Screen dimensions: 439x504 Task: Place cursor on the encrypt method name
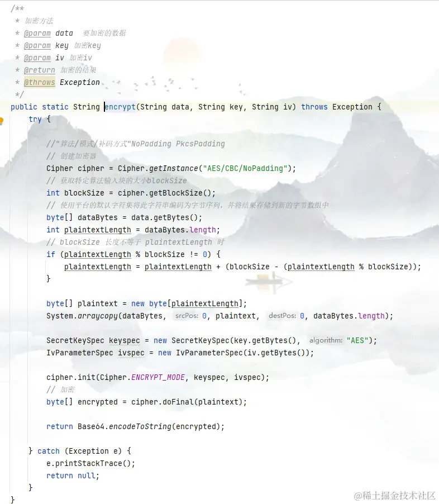coord(120,107)
